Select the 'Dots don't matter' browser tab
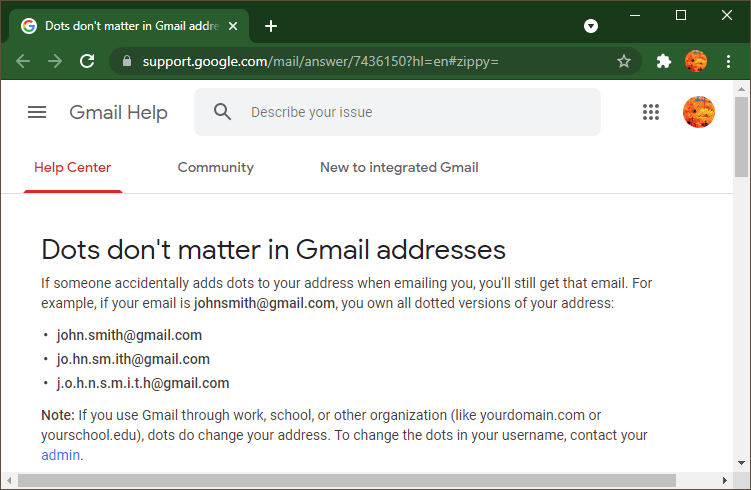 click(128, 26)
